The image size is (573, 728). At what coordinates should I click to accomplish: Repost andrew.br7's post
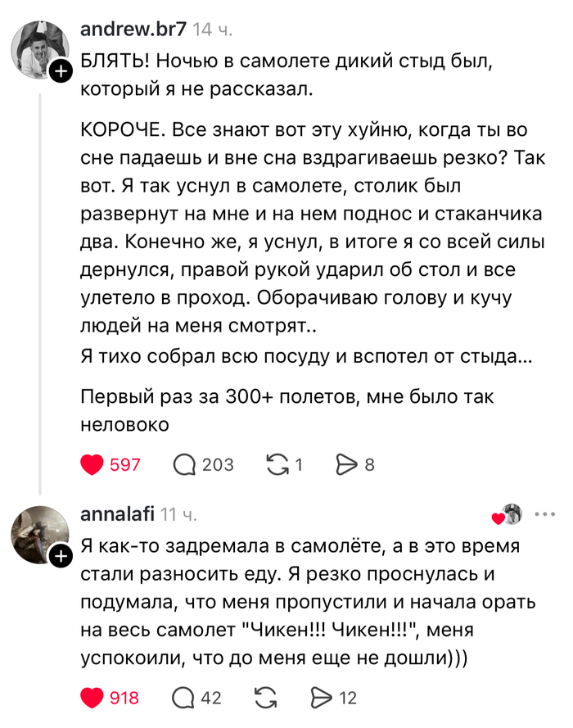(278, 463)
